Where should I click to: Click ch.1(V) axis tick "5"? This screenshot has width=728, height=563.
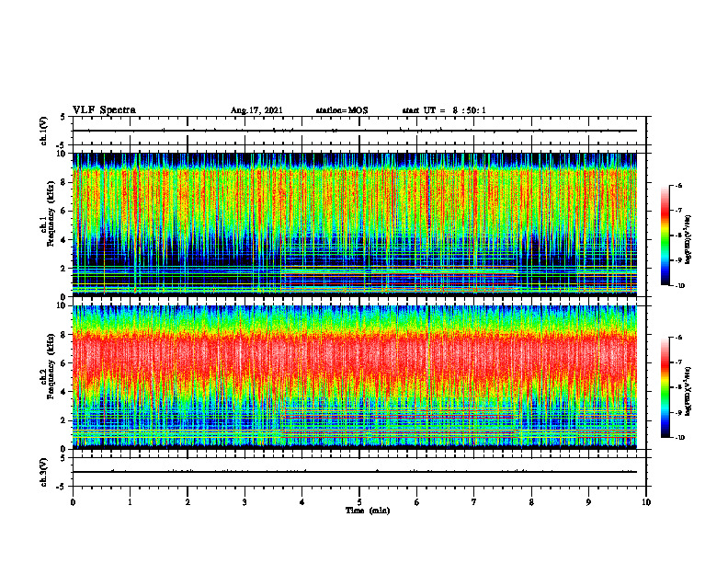tap(63, 117)
